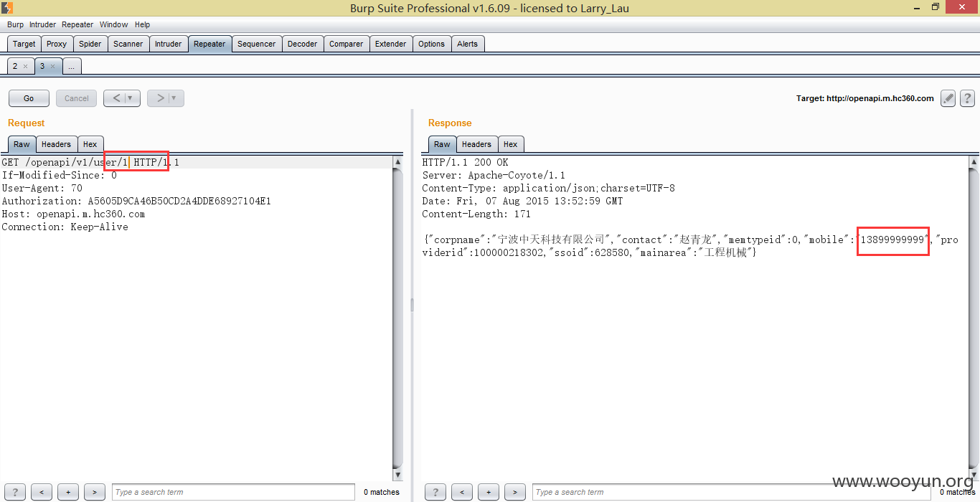The height and width of the screenshot is (502, 980).
Task: Switch to the Decoder tab
Action: click(302, 44)
